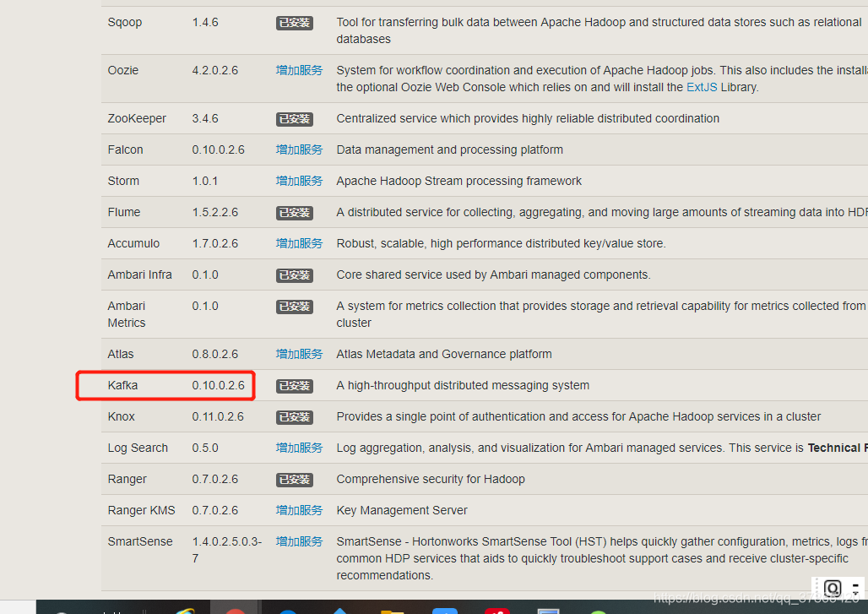This screenshot has height=614, width=868.
Task: Click Sqoop version 1.4.6
Action: (205, 22)
